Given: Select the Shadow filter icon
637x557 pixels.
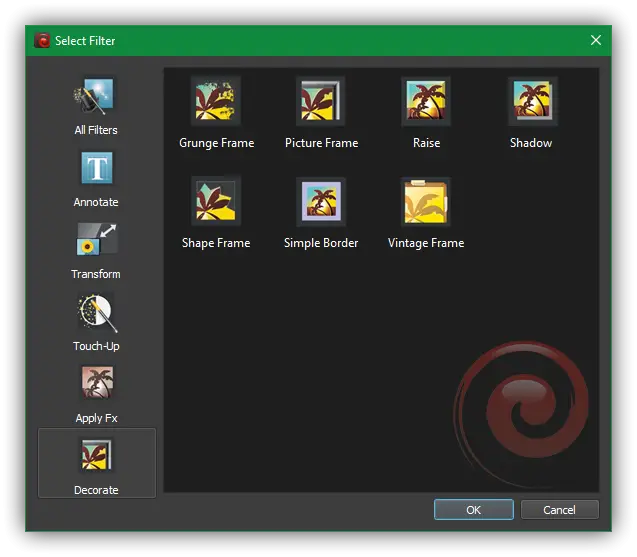Looking at the screenshot, I should click(531, 102).
